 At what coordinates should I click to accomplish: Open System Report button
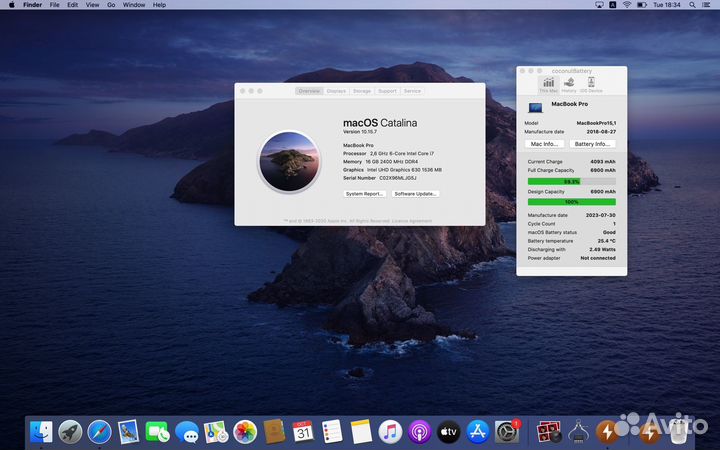point(365,194)
